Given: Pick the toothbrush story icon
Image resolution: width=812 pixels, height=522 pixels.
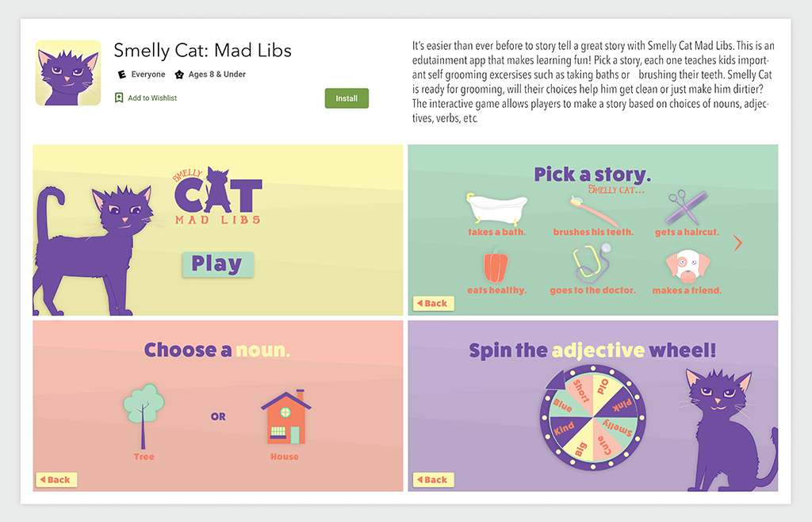Looking at the screenshot, I should 593,209.
